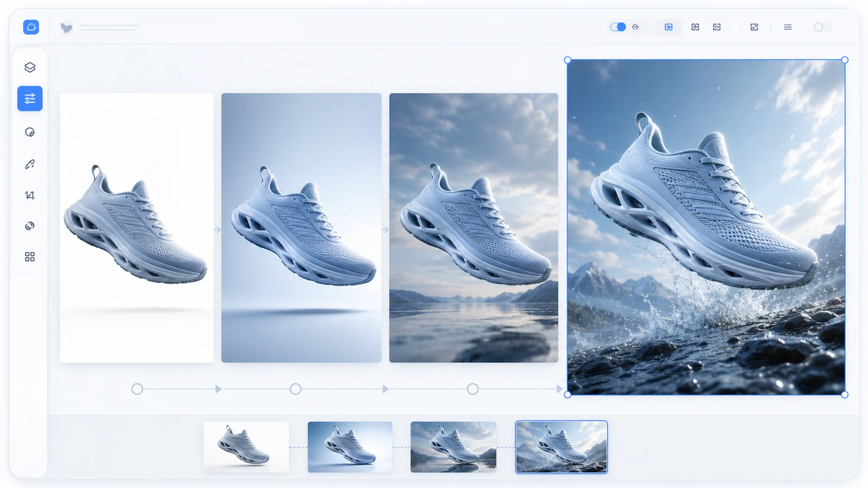Select the highlighted blue single-view mode icon

669,27
